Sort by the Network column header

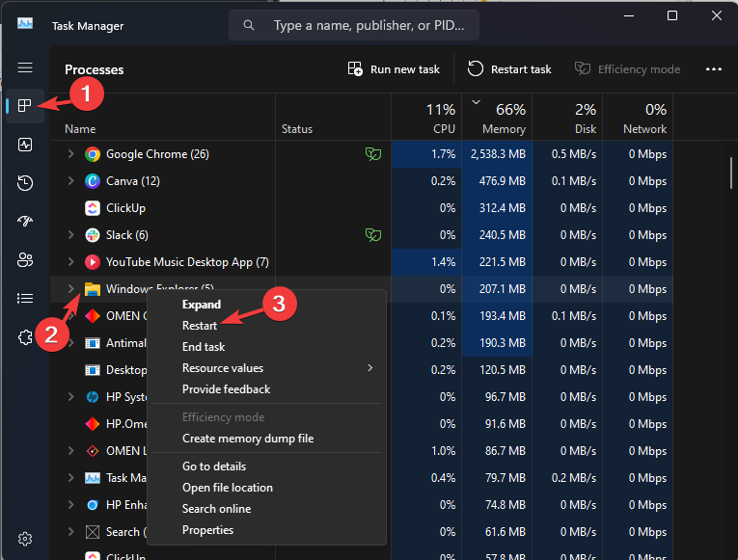638,118
